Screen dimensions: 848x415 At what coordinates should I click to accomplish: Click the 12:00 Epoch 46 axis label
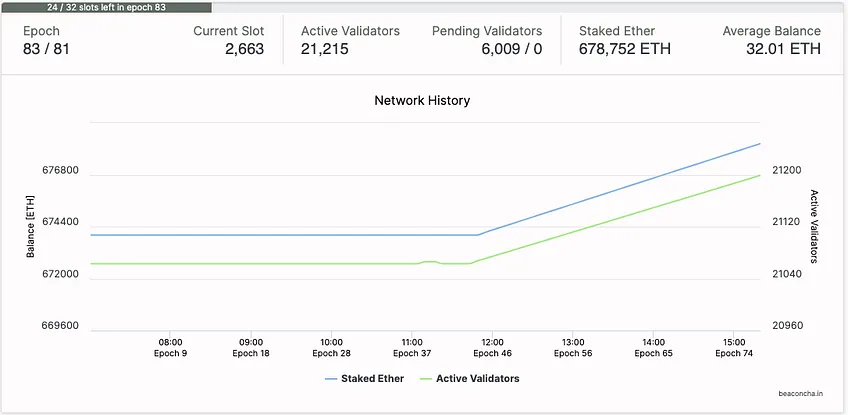(x=492, y=347)
